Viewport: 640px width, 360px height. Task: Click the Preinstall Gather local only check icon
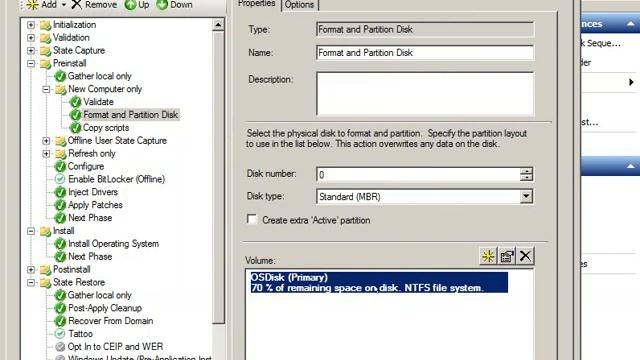60,76
